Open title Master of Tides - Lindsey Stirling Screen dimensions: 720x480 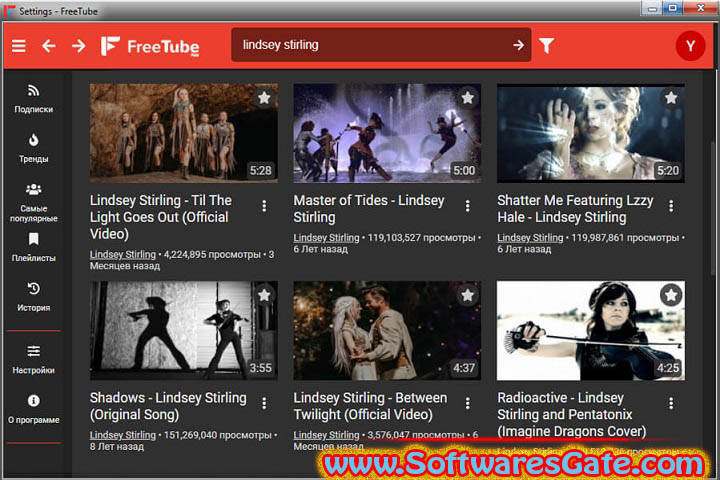click(369, 209)
